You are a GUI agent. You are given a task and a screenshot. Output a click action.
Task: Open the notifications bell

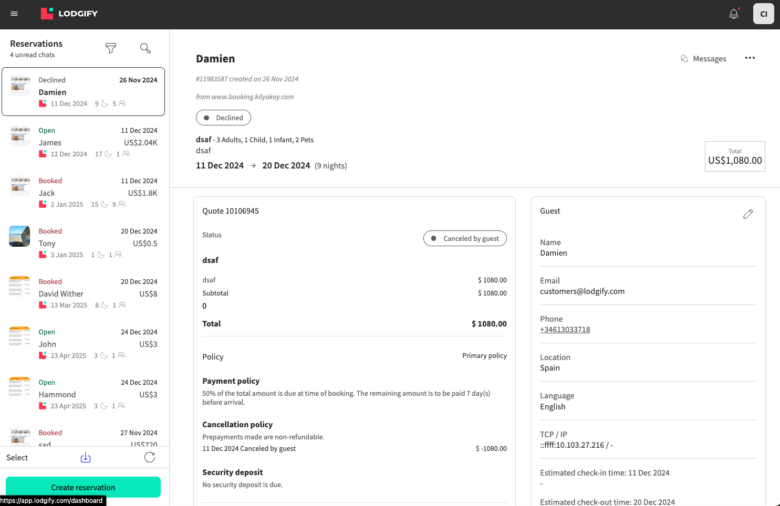tap(734, 14)
